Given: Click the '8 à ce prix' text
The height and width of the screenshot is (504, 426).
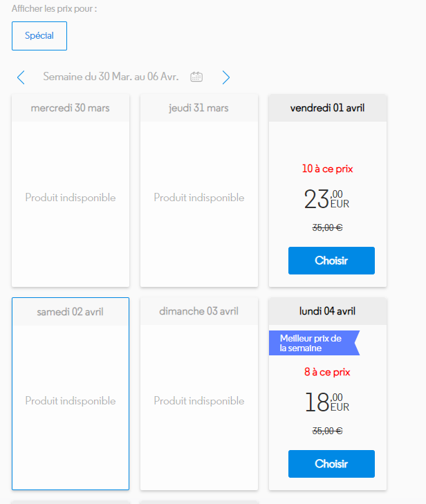Looking at the screenshot, I should pos(328,372).
